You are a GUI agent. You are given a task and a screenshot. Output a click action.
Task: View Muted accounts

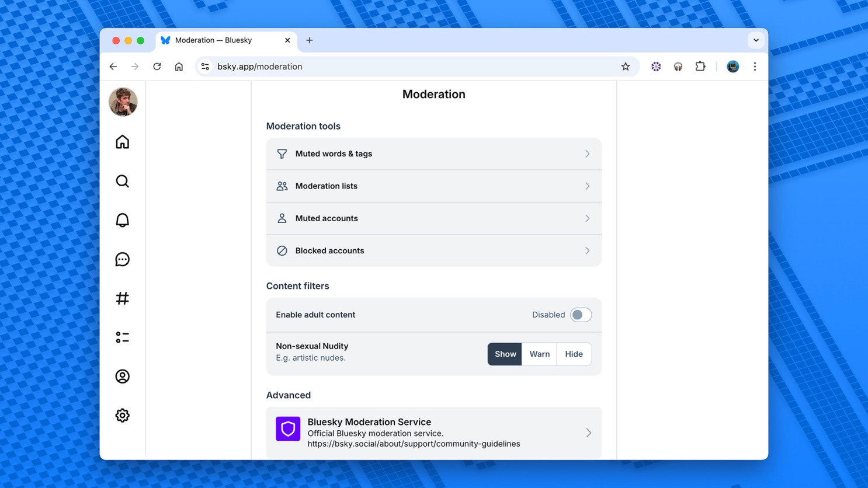coord(433,218)
